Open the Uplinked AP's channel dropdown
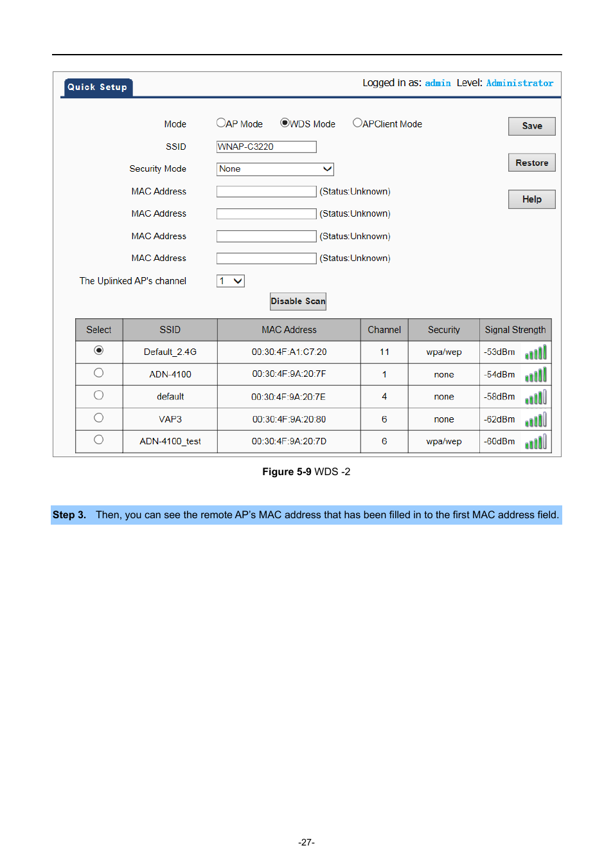The width and height of the screenshot is (613, 868). tap(231, 281)
